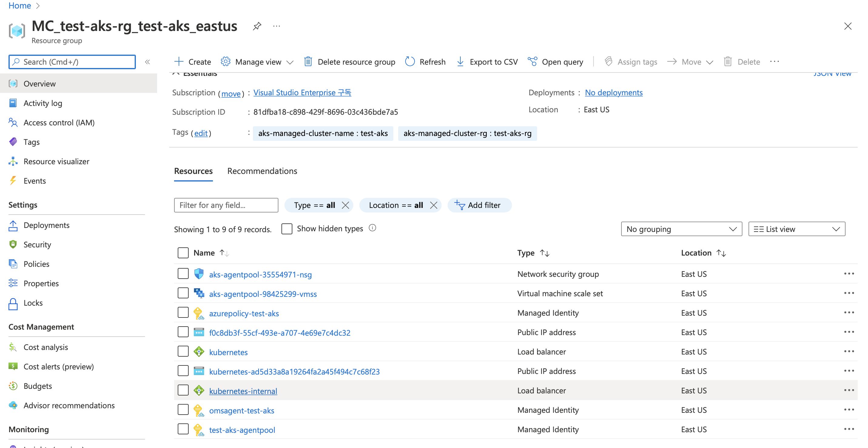
Task: Open the aks-agentpool-98425299-vmss resource link
Action: point(262,294)
